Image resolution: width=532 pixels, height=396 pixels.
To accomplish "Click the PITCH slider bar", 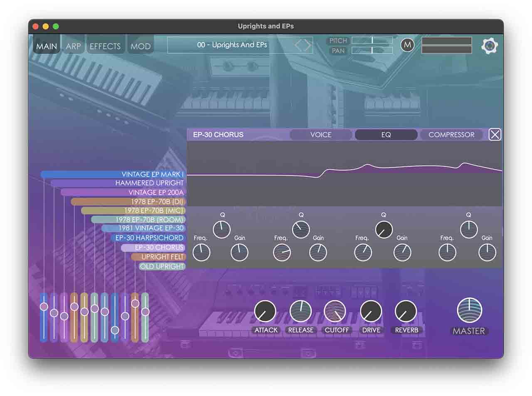I will 372,40.
